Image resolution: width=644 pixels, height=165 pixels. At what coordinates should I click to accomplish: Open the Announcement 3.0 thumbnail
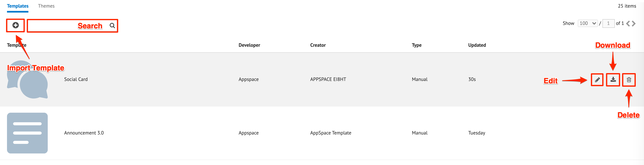(x=28, y=133)
